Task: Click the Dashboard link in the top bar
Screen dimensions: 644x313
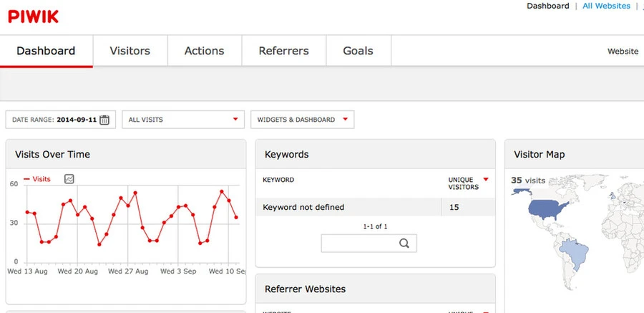Action: (x=548, y=6)
